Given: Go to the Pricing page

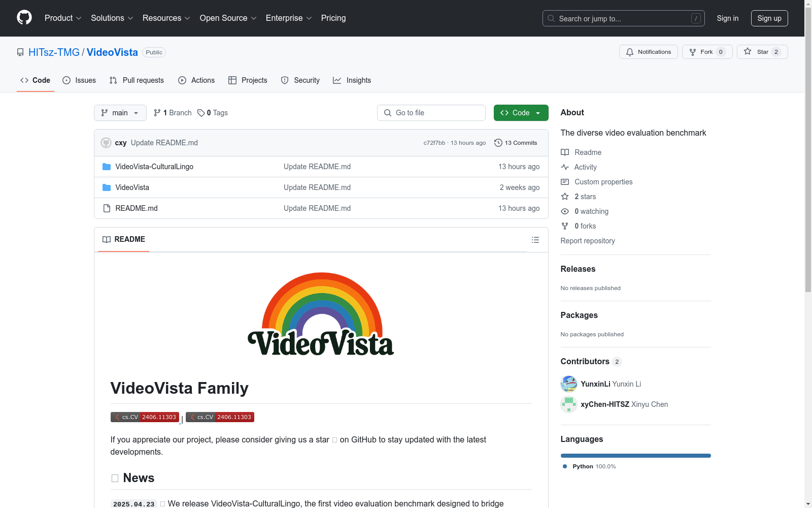Looking at the screenshot, I should (333, 18).
